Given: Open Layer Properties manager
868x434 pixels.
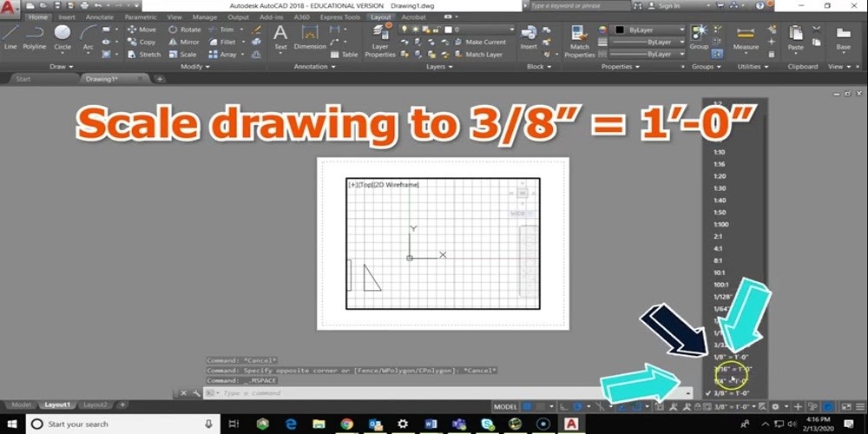Looking at the screenshot, I should click(379, 43).
